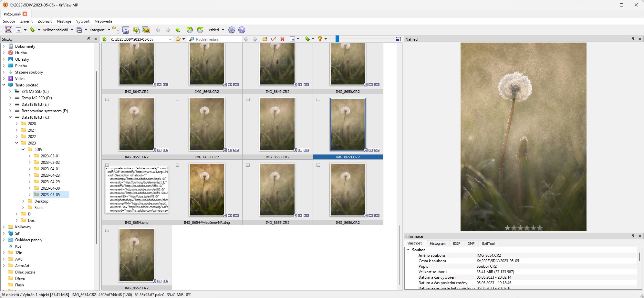Tick the checkbox for IMG_8655.CR2
Viewport: 644px width, 298px height.
248,165
